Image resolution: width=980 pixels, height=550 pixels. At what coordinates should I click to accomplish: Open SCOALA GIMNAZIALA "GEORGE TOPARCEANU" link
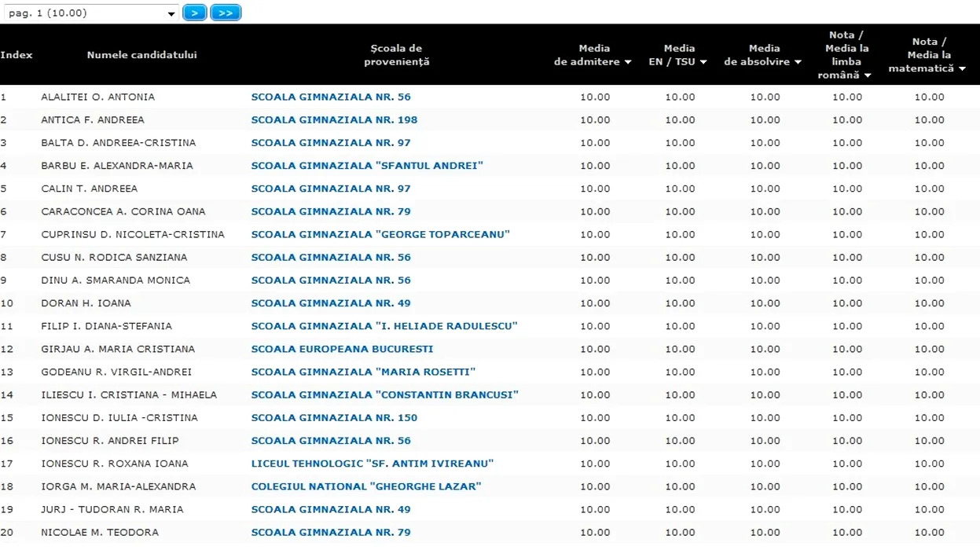coord(380,234)
